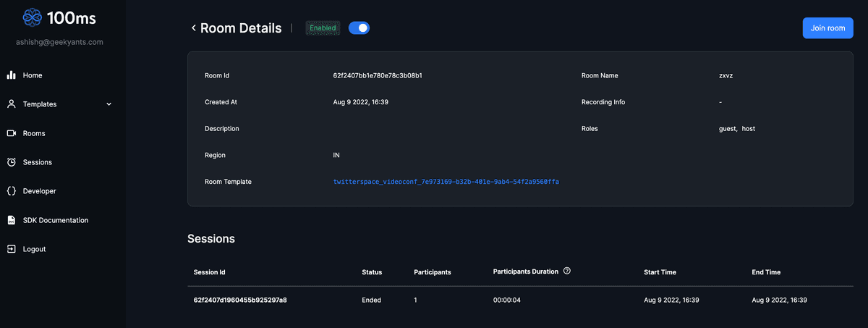Open SDK Documentation from sidebar
Viewport: 868px width, 328px height.
[56, 220]
